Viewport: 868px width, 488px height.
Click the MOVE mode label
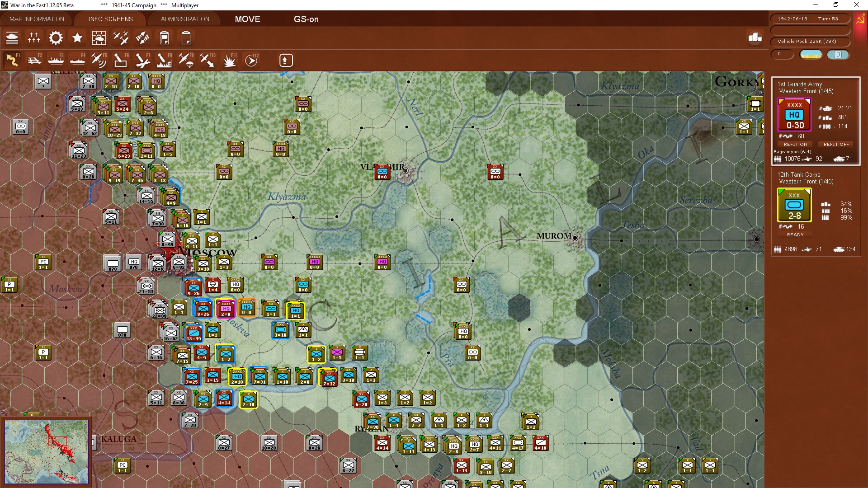tap(247, 19)
